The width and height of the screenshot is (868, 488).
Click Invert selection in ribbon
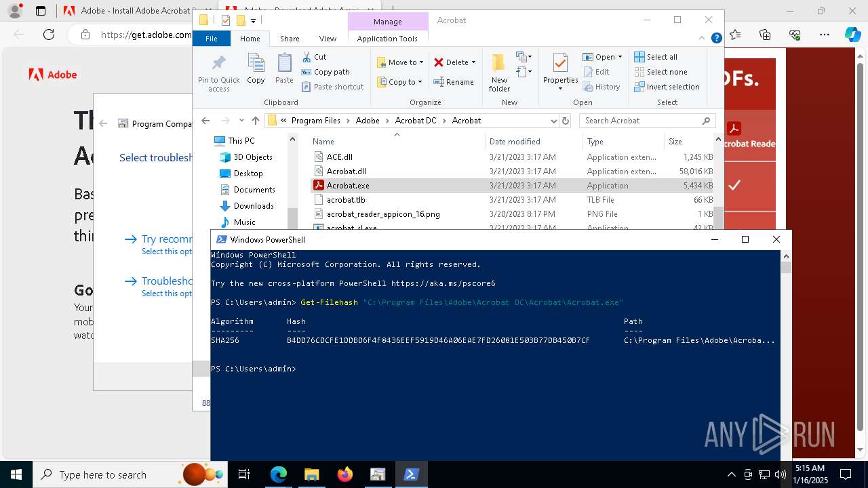667,87
